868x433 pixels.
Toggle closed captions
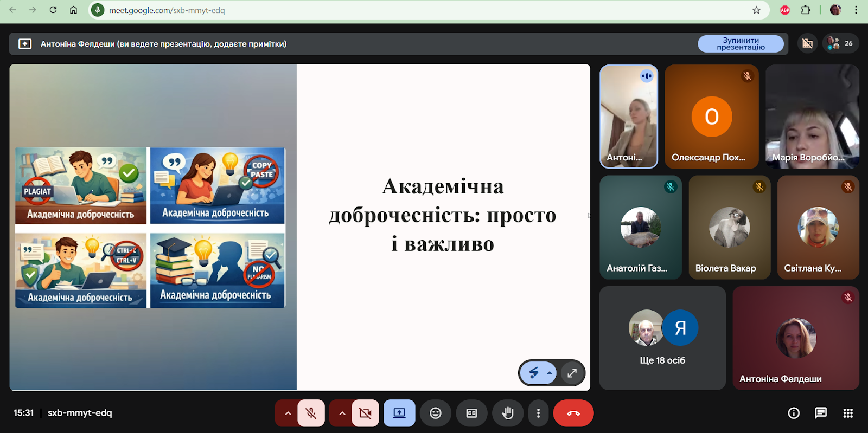tap(471, 413)
